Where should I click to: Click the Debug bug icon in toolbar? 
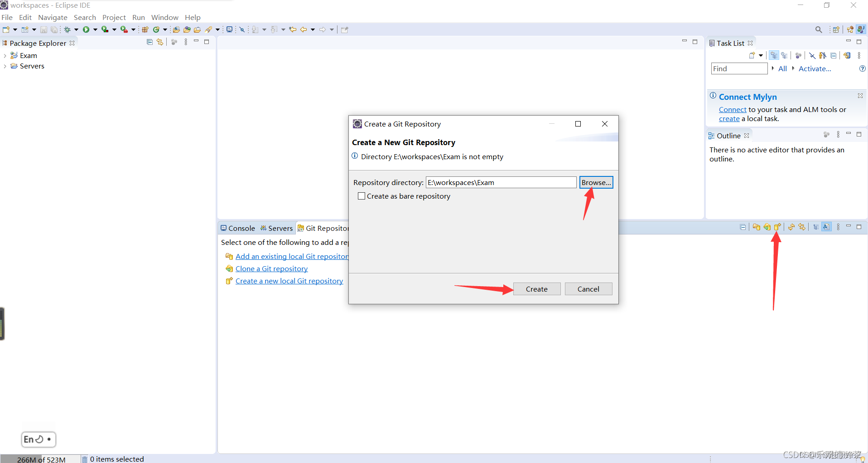(x=67, y=29)
